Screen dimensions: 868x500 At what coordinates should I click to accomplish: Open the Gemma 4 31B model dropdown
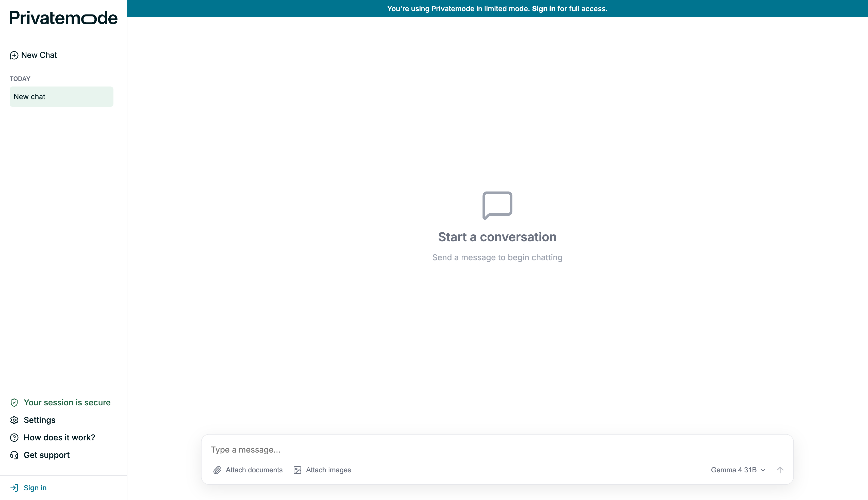[x=738, y=470]
